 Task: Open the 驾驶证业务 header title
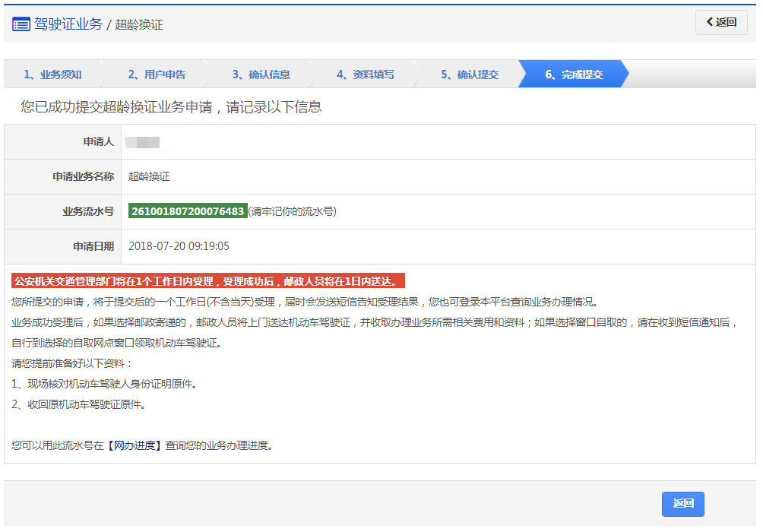click(x=68, y=24)
